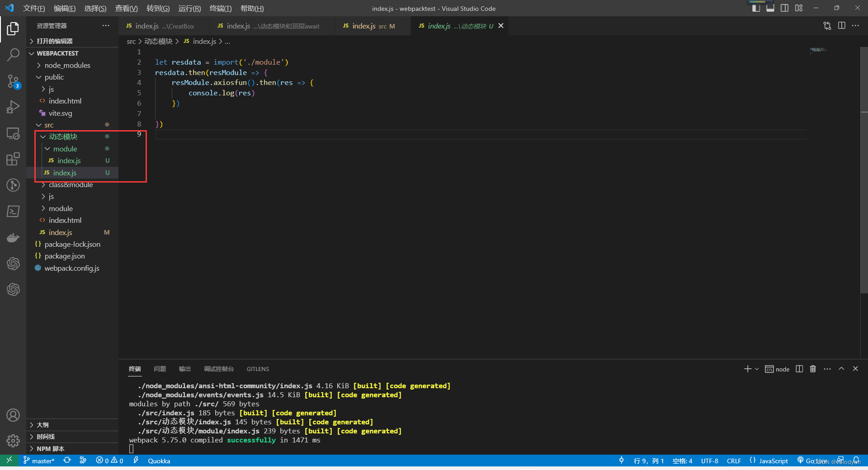Image resolution: width=868 pixels, height=470 pixels.
Task: Expand the NPM 脚本 section
Action: tap(50, 449)
